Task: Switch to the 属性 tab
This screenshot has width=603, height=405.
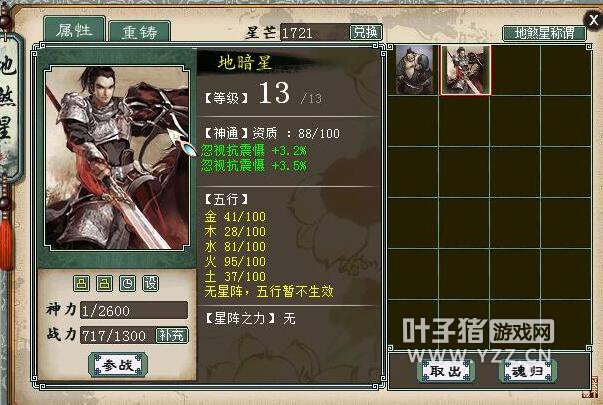Action: 74,30
